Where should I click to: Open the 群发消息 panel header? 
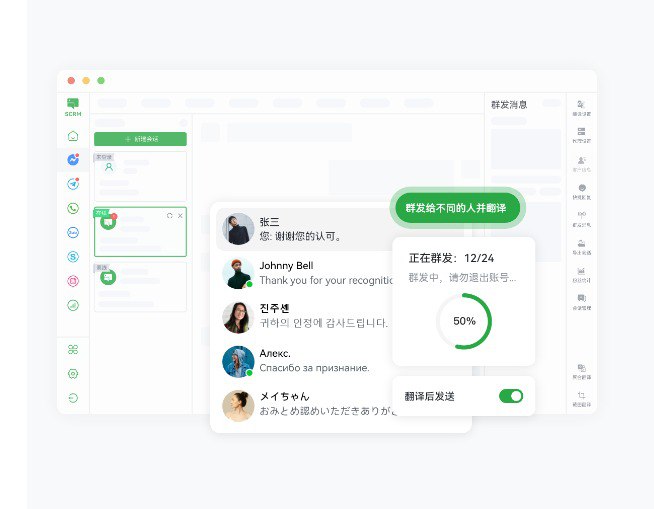coord(510,104)
